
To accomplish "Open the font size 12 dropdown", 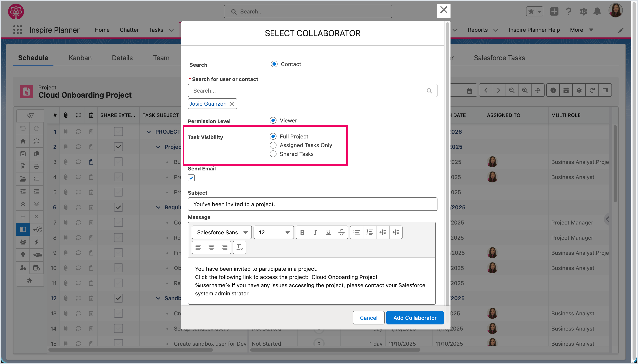I will pos(274,232).
